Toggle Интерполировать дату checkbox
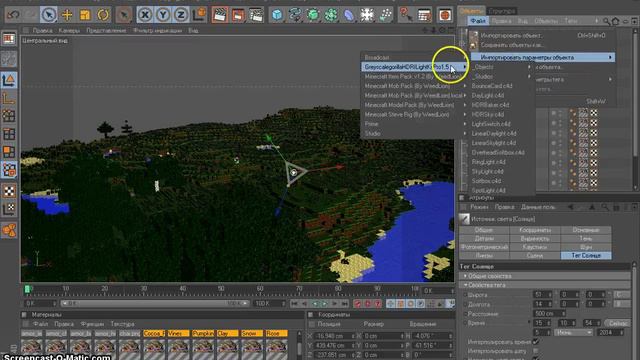Screen dimensions: 640x360 tap(536, 351)
